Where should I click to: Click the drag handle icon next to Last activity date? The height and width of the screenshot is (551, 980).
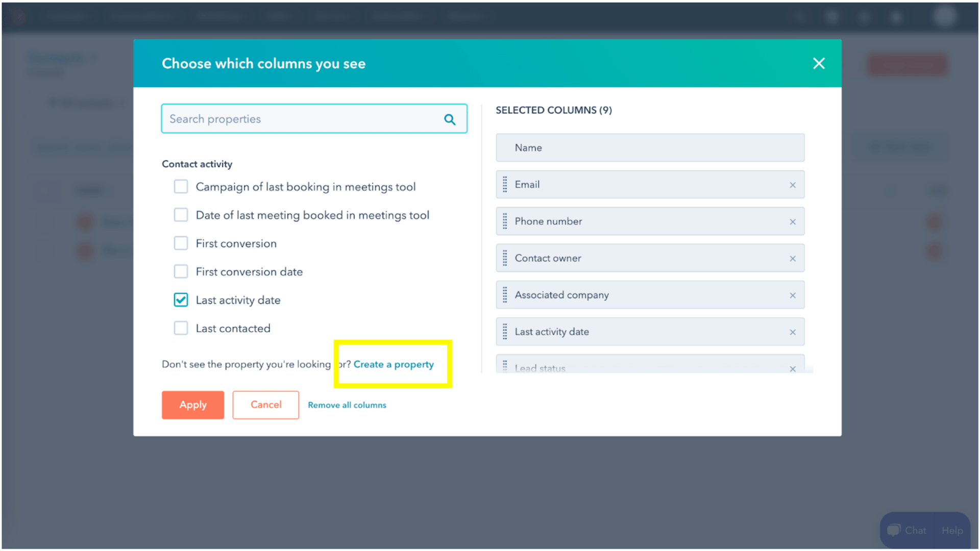(x=505, y=332)
